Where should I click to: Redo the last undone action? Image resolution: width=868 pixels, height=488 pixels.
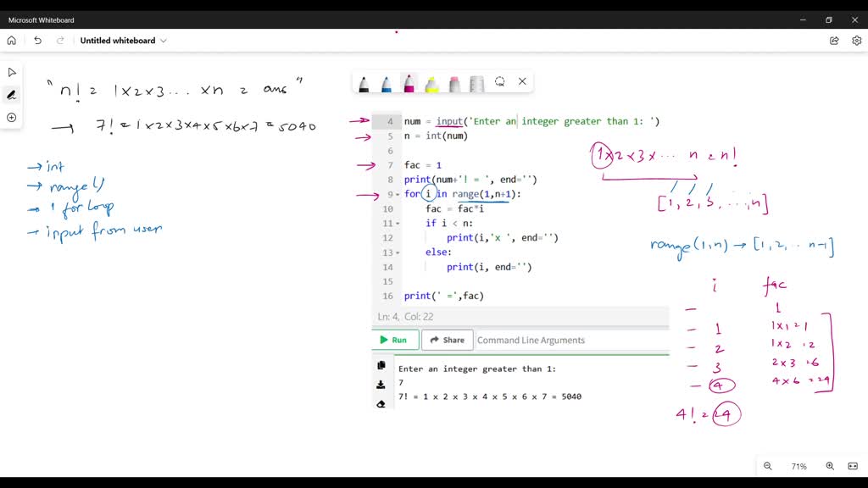[x=60, y=41]
